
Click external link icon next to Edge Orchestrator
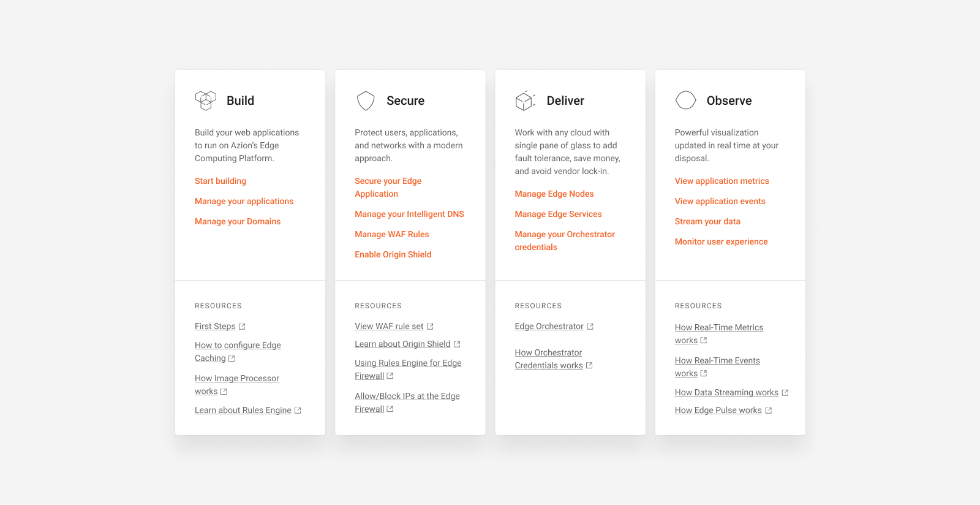click(x=590, y=327)
